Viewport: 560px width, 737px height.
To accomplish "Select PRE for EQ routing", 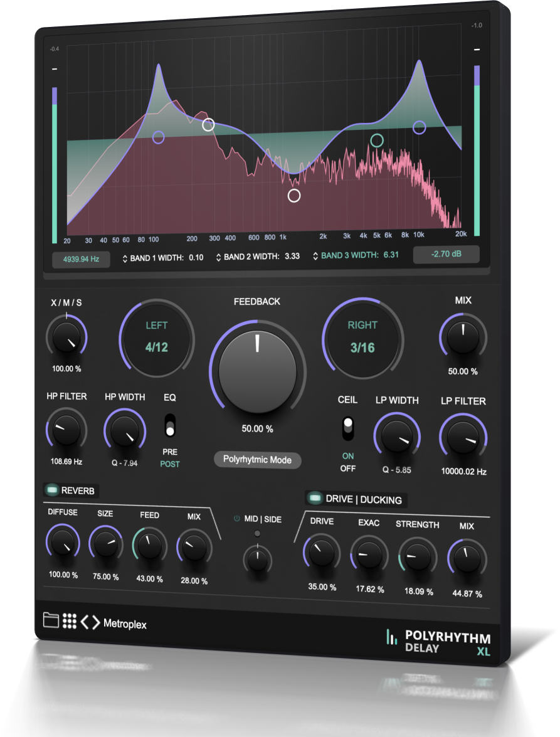I will [170, 452].
